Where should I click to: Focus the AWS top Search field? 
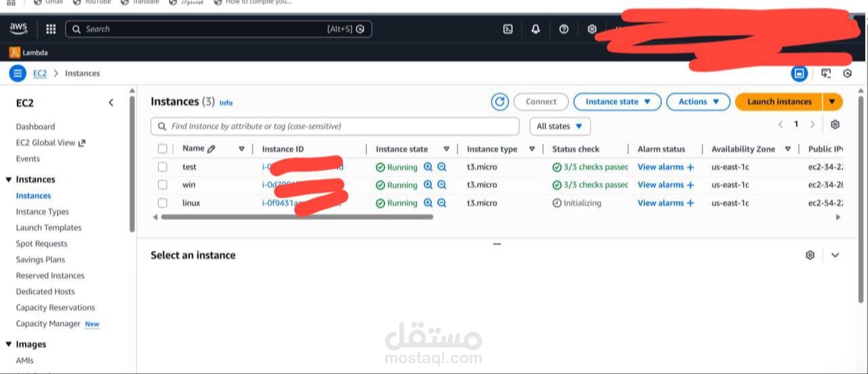218,29
